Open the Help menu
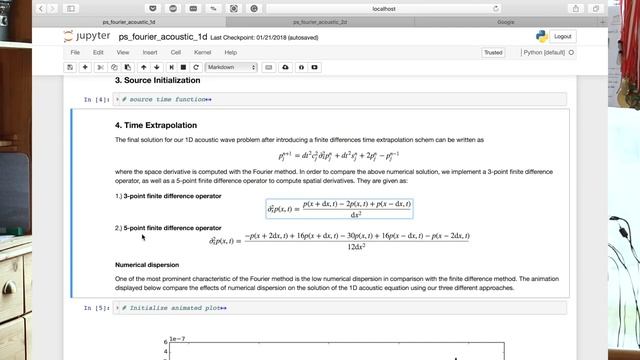 click(x=231, y=52)
